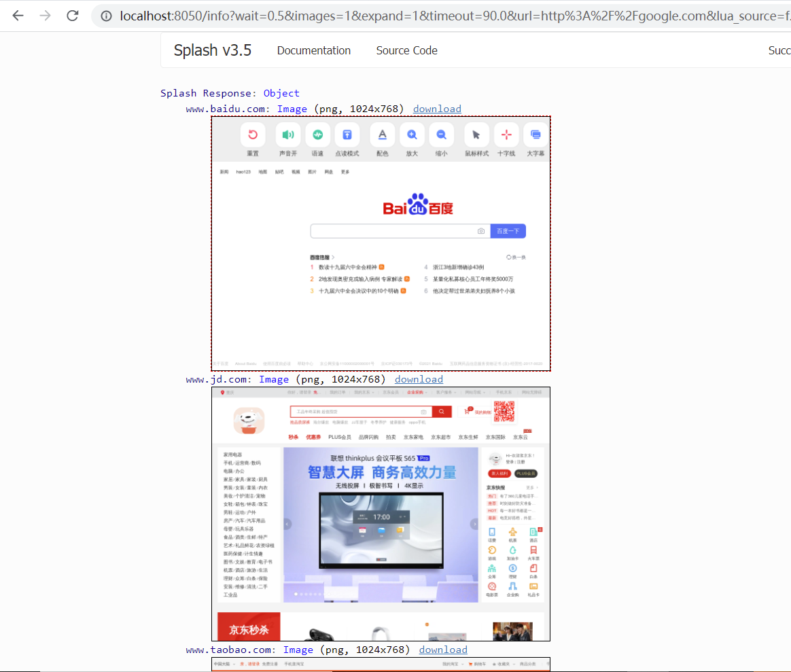Click the hao123 link in Baidu screenshot
The image size is (791, 672).
[243, 172]
